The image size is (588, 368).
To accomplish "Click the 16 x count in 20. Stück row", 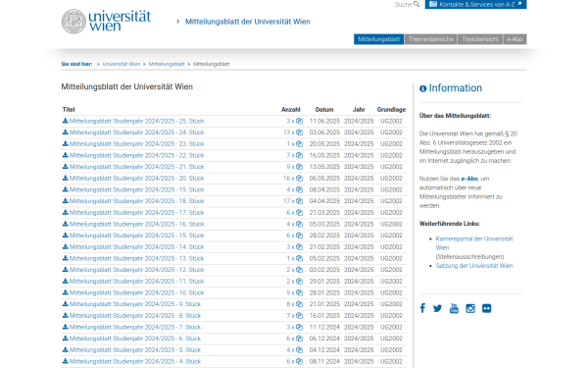I will point(289,178).
